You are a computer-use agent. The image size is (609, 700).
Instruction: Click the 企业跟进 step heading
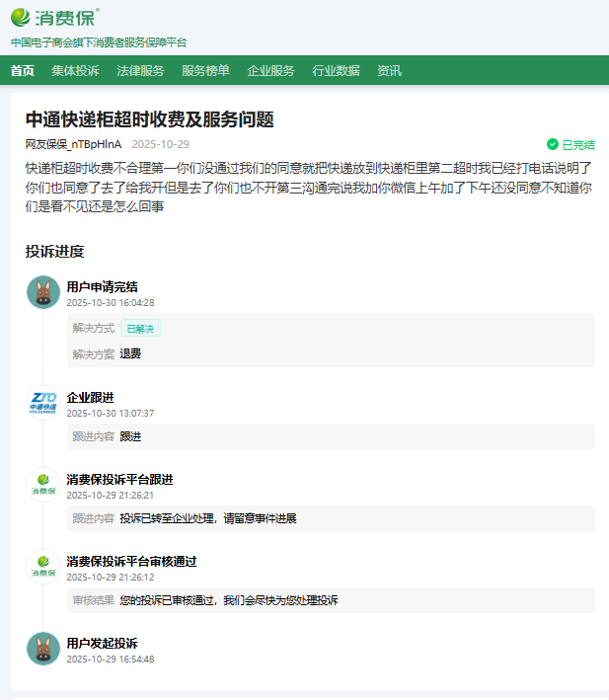coord(90,397)
